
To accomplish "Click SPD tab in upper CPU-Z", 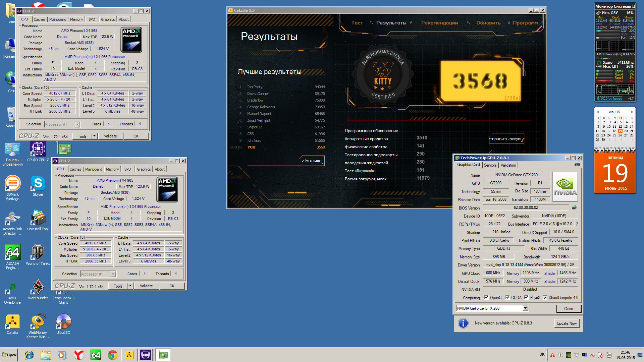I will pyautogui.click(x=92, y=19).
